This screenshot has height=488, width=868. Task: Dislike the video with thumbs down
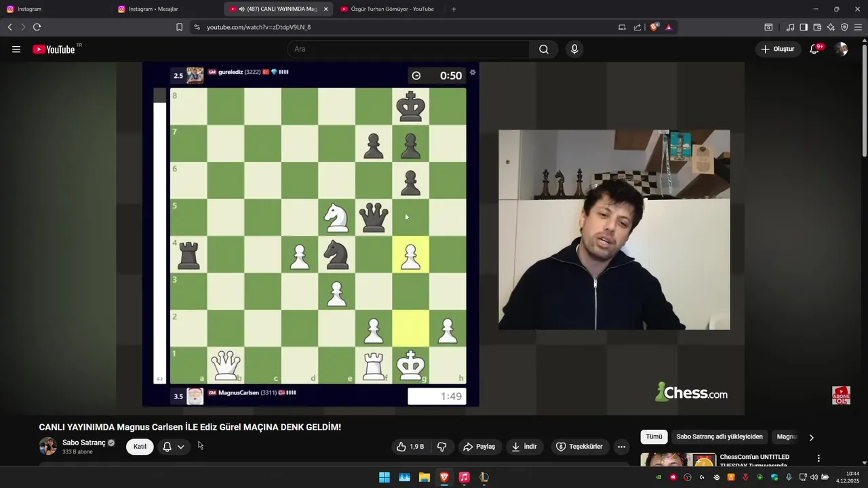click(442, 447)
